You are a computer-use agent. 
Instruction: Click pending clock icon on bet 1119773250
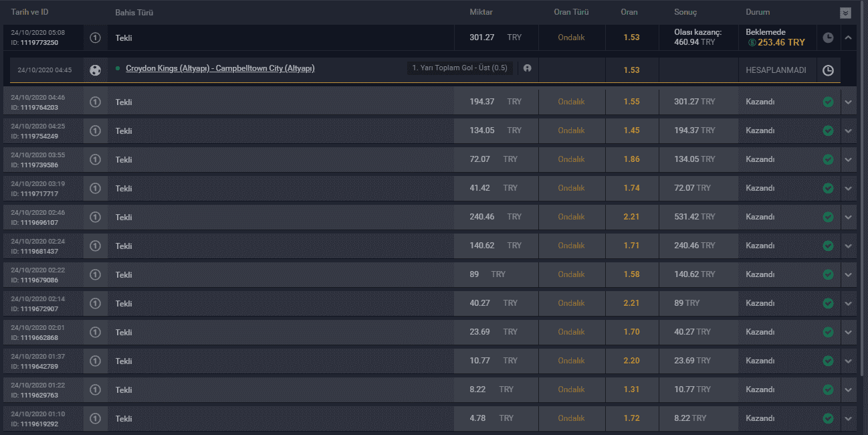[x=828, y=37]
